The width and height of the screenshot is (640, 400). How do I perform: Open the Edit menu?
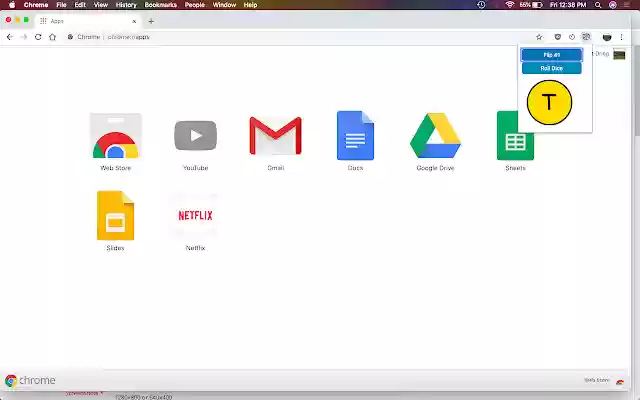click(x=80, y=5)
